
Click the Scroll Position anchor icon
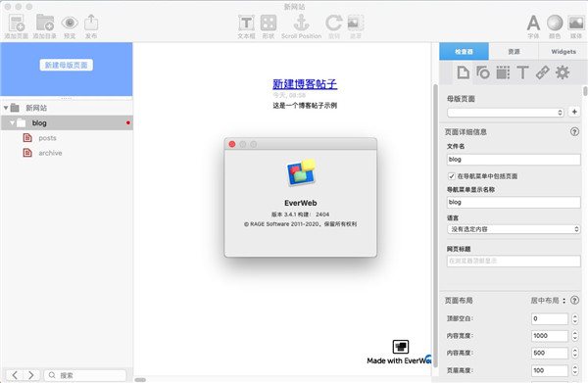point(301,24)
